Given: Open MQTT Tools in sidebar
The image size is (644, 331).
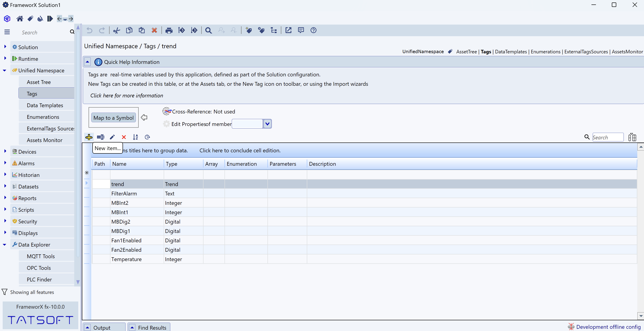Looking at the screenshot, I should coord(47,256).
